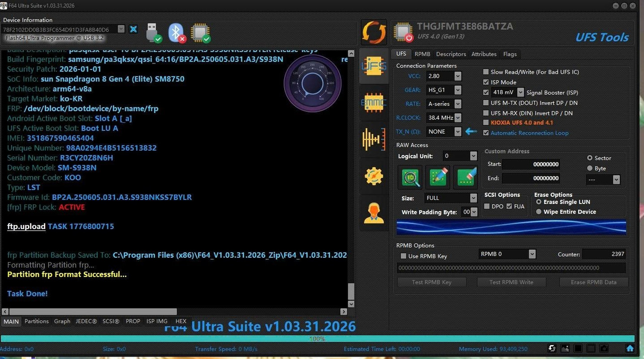Click the picture icon in status bar

pos(565,348)
